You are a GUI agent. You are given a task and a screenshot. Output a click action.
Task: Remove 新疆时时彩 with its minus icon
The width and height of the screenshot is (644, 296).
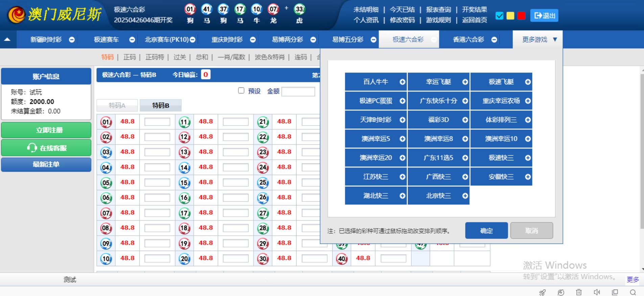coord(72,40)
